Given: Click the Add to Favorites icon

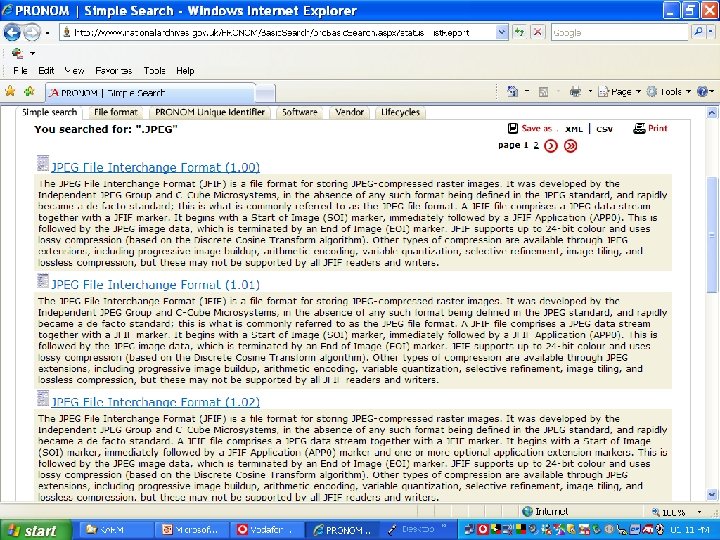Looking at the screenshot, I should pos(29,91).
